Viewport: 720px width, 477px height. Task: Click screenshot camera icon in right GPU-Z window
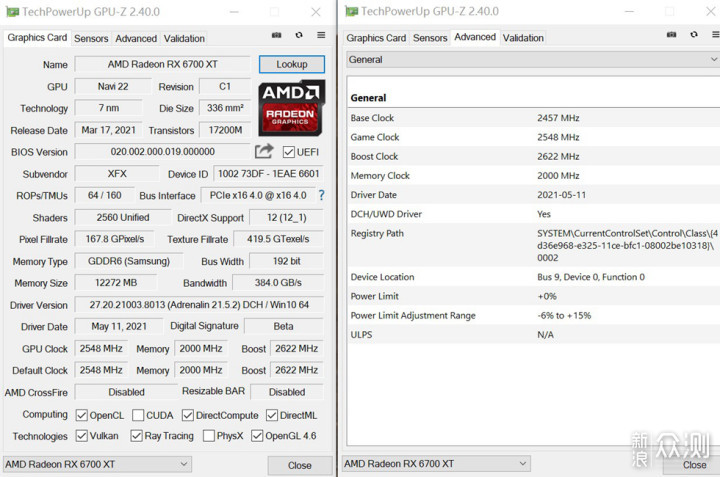671,34
